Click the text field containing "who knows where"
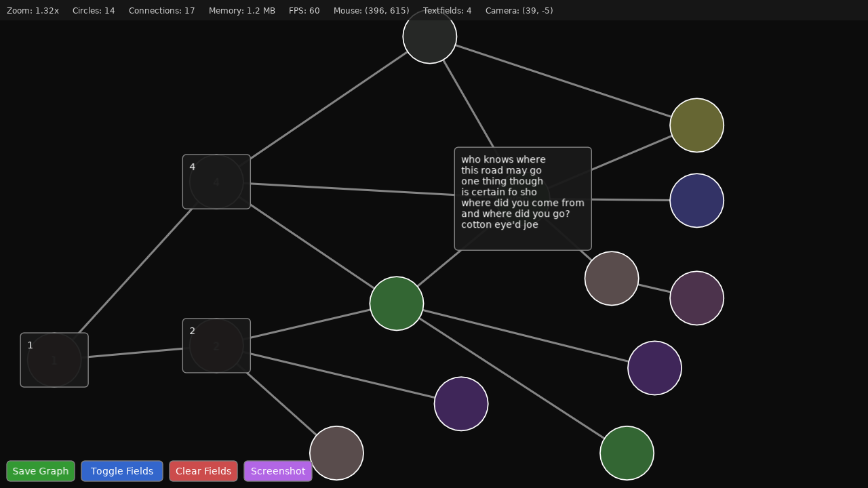 pyautogui.click(x=523, y=199)
